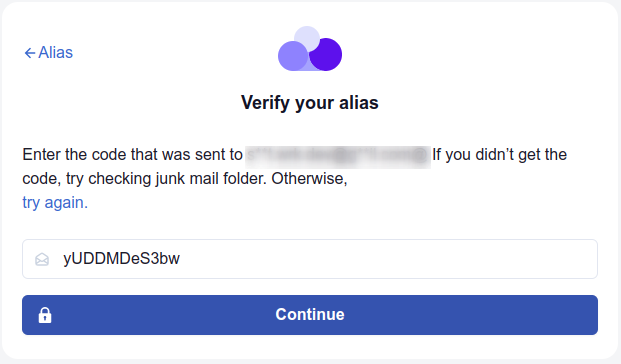Click the medium violet left circle of logo
The width and height of the screenshot is (621, 364).
pos(293,56)
